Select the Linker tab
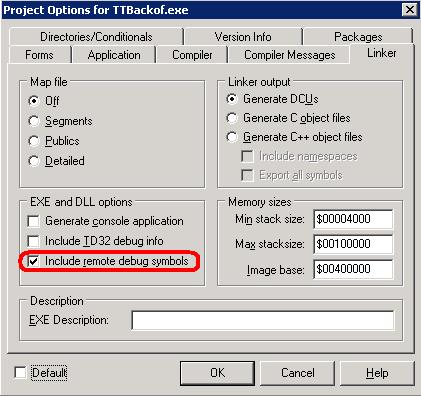Image resolution: width=421 pixels, height=396 pixels. pos(382,53)
